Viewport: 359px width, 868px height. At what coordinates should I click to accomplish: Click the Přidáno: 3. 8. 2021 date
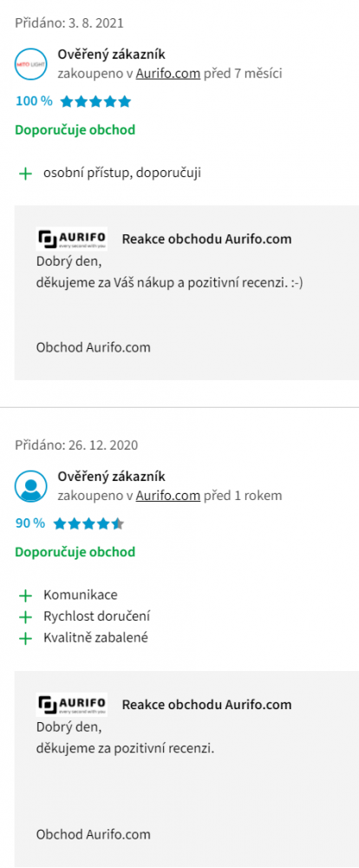coord(69,23)
